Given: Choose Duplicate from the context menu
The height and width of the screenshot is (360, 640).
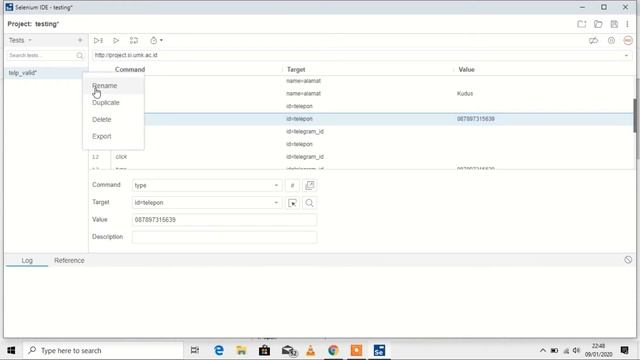Looking at the screenshot, I should [113, 102].
